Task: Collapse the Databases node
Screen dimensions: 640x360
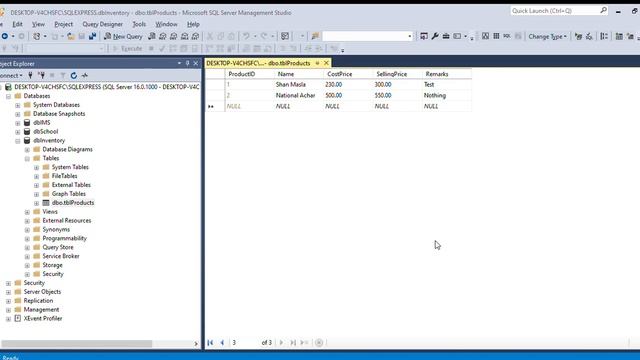Action: [8, 96]
